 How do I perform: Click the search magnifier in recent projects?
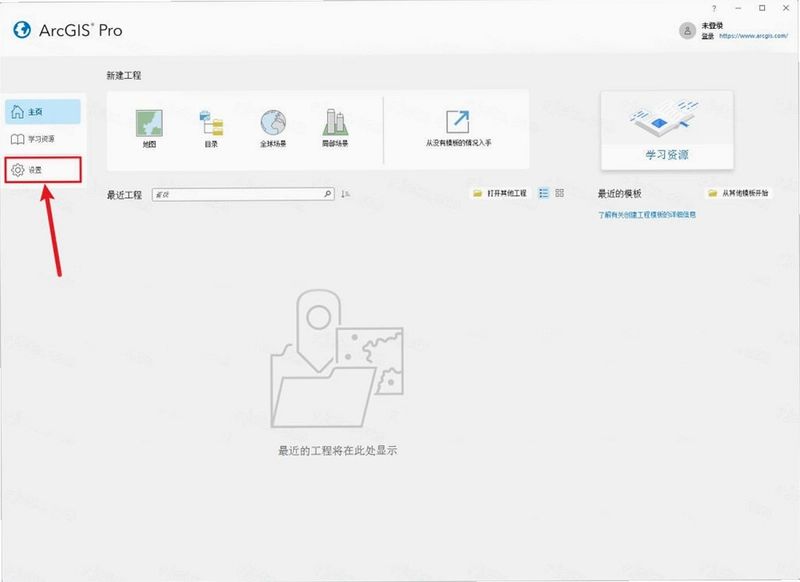click(328, 194)
